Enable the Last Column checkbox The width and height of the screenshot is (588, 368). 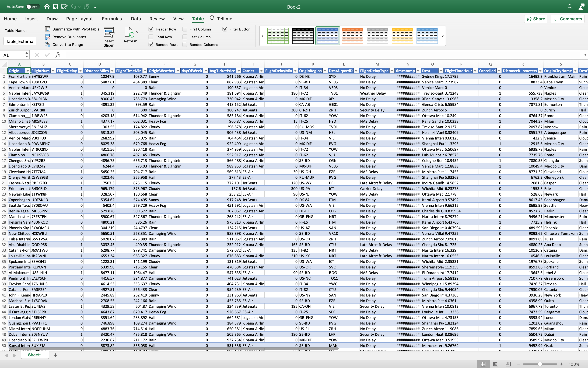[185, 37]
